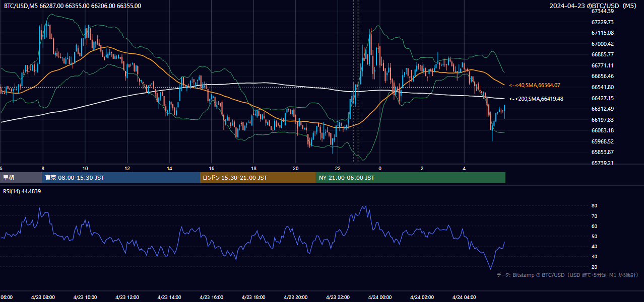This screenshot has height=302, width=644.
Task: Click price axis value 66771.11
Action: [603, 65]
